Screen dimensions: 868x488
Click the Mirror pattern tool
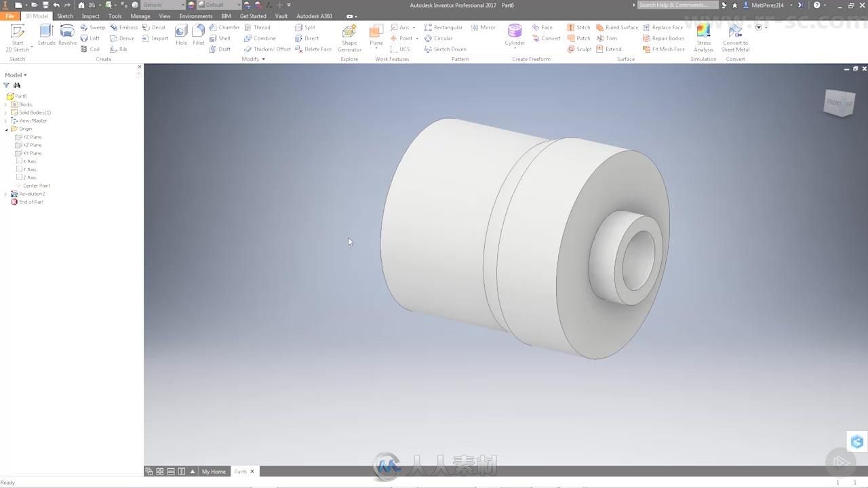click(x=484, y=28)
